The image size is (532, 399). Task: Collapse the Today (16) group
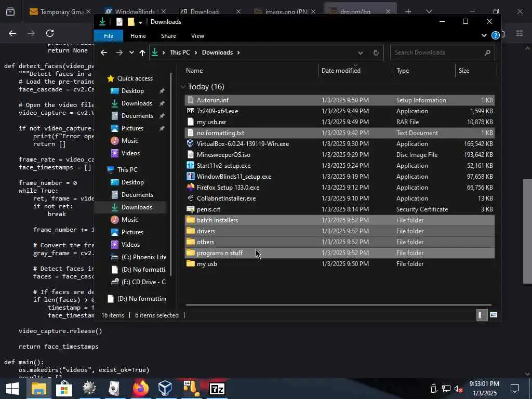(x=183, y=87)
